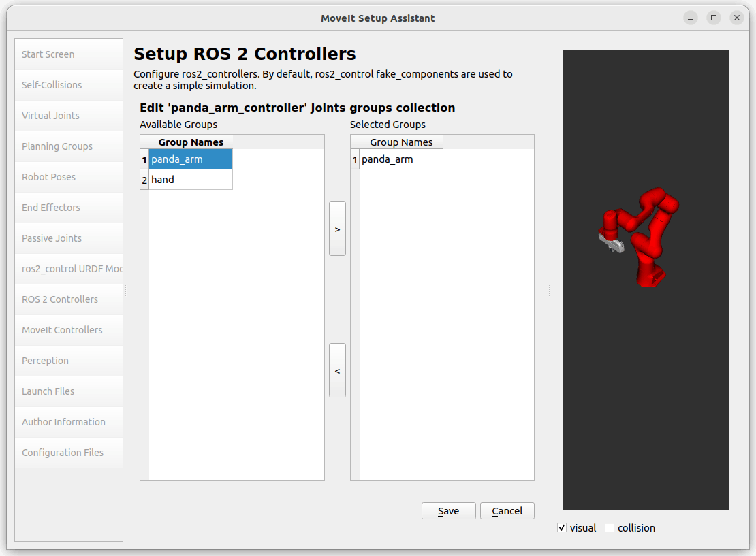Remove group with the < arrow button
The image size is (756, 556).
338,370
